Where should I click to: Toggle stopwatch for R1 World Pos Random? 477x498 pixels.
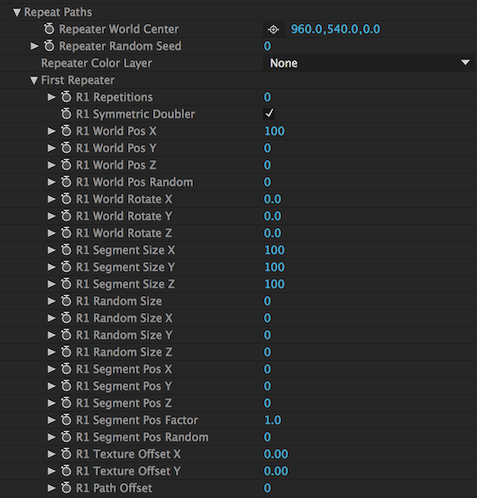pyautogui.click(x=66, y=182)
